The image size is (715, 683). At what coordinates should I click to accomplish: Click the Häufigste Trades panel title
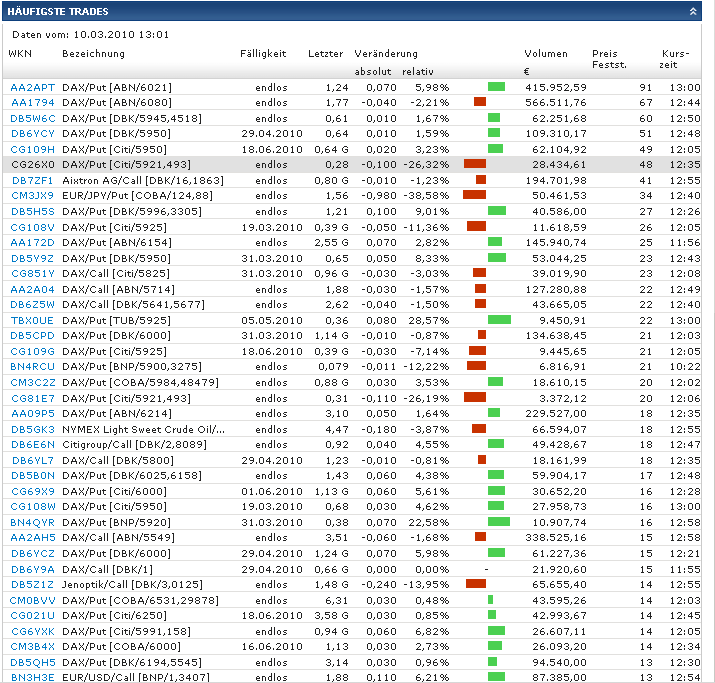coord(58,11)
